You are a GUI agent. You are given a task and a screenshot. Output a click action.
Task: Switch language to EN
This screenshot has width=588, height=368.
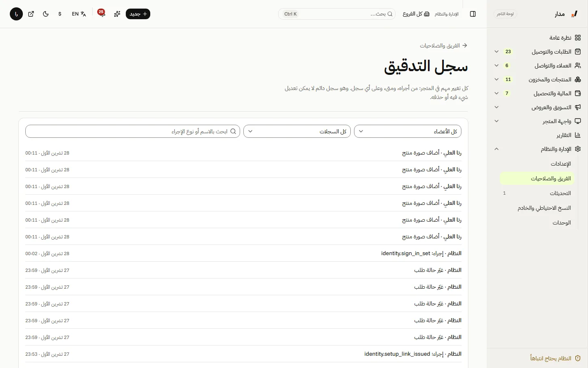(x=79, y=14)
